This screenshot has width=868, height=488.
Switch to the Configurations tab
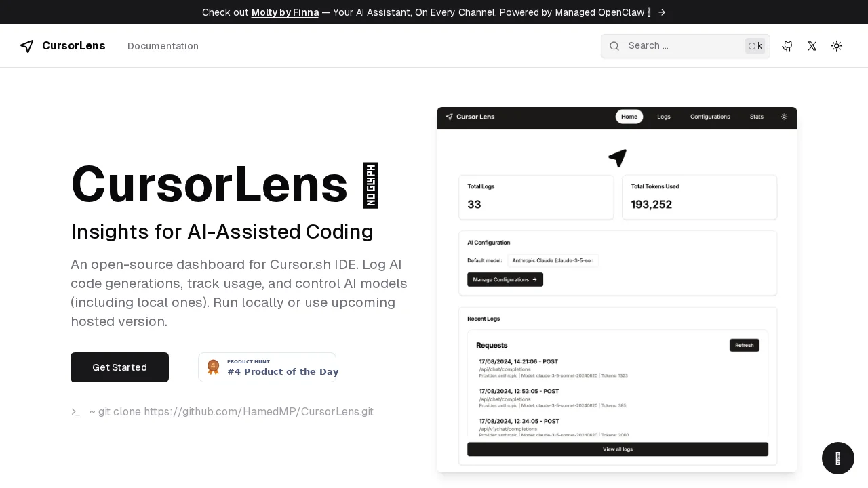(710, 117)
